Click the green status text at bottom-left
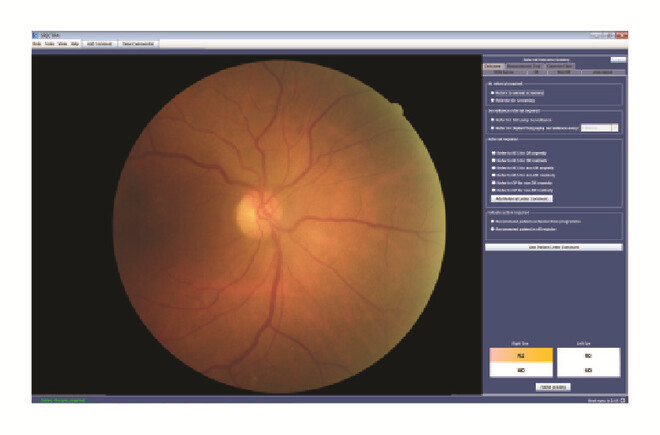The height and width of the screenshot is (435, 660). click(x=63, y=400)
